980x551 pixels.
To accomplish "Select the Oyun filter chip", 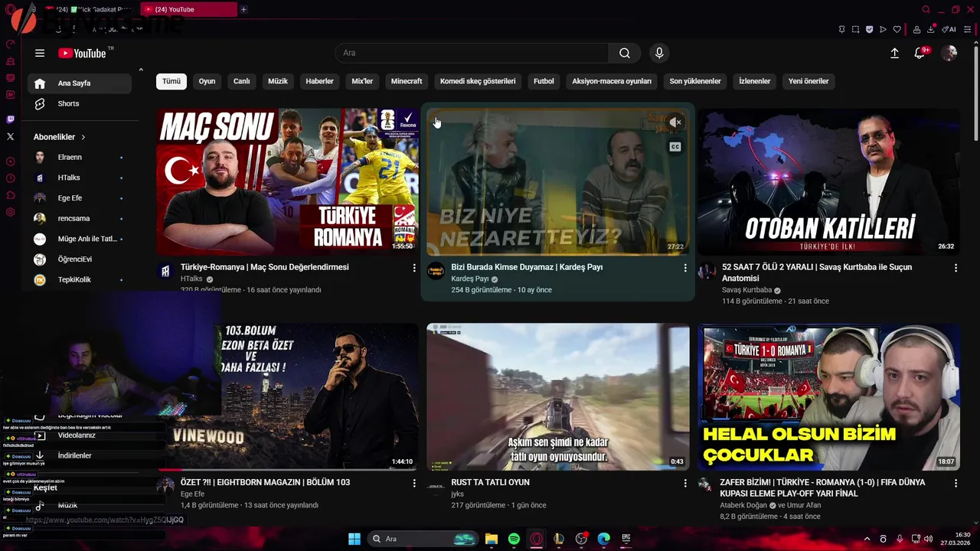I will [207, 81].
